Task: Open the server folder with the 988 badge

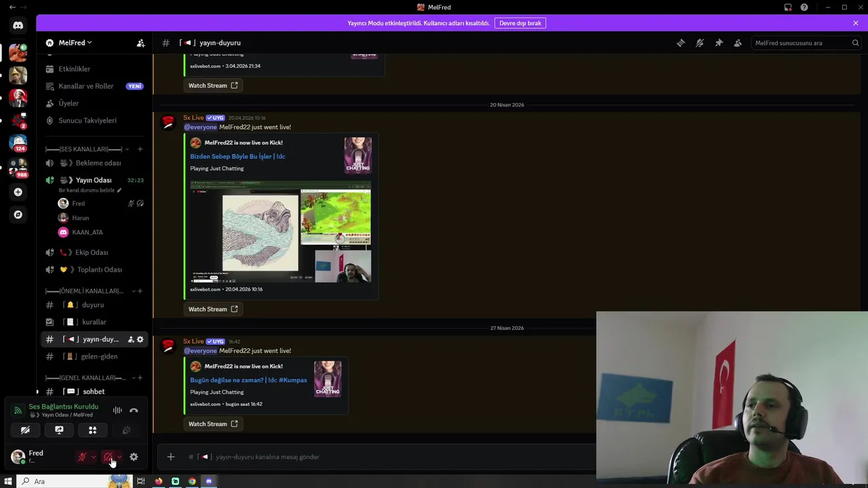Action: click(x=18, y=167)
